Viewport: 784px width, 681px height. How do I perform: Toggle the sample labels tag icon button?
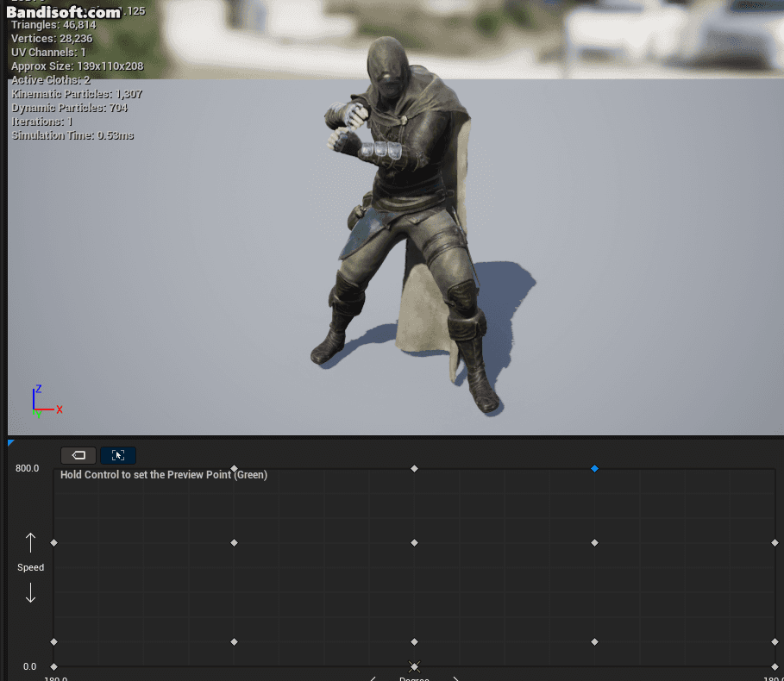click(78, 455)
